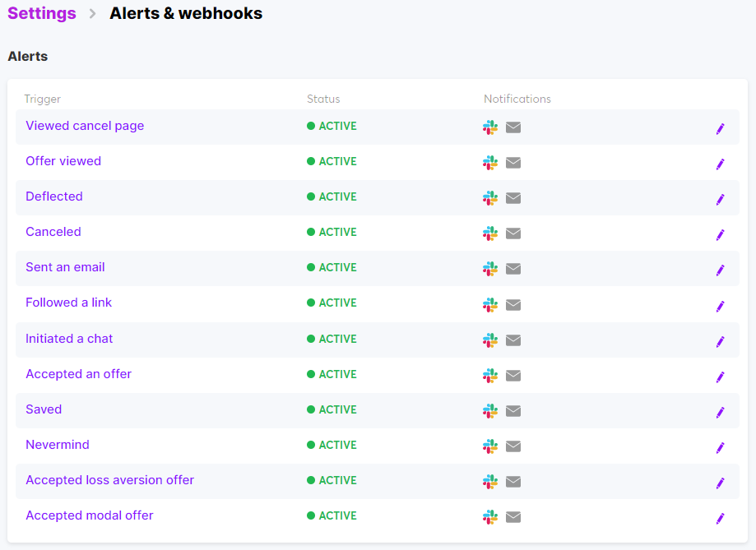
Task: Click the pencil for Deflected alert
Action: pyautogui.click(x=721, y=199)
